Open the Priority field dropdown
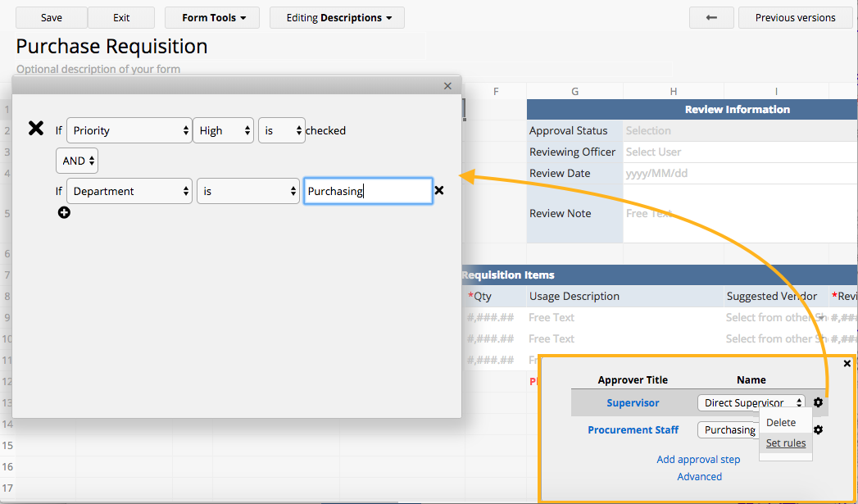 tap(129, 130)
